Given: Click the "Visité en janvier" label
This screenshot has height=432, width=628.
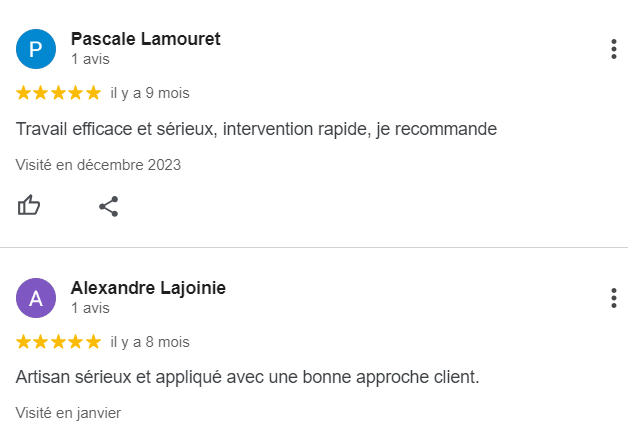Looking at the screenshot, I should point(68,413).
